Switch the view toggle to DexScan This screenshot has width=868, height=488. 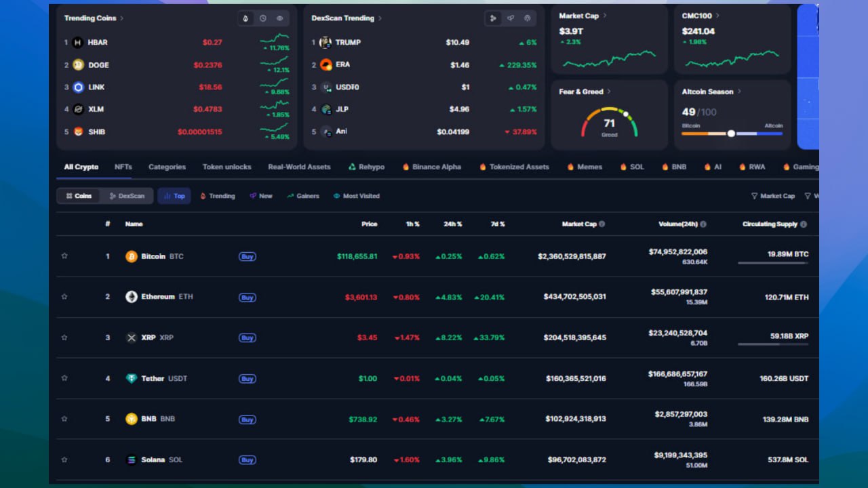pos(127,196)
